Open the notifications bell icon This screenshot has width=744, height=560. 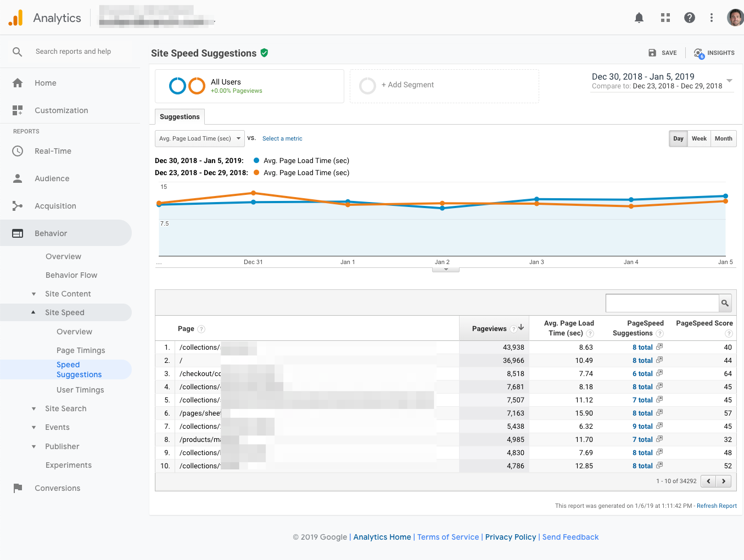(x=639, y=18)
